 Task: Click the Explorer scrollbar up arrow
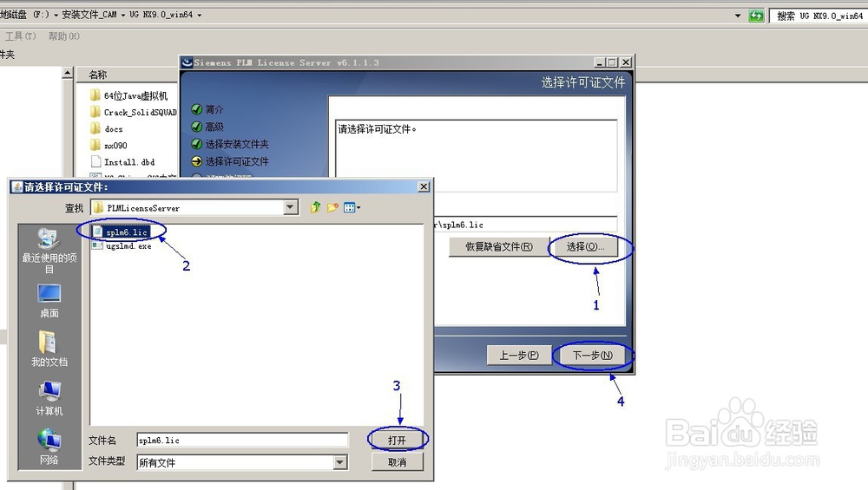coord(68,73)
